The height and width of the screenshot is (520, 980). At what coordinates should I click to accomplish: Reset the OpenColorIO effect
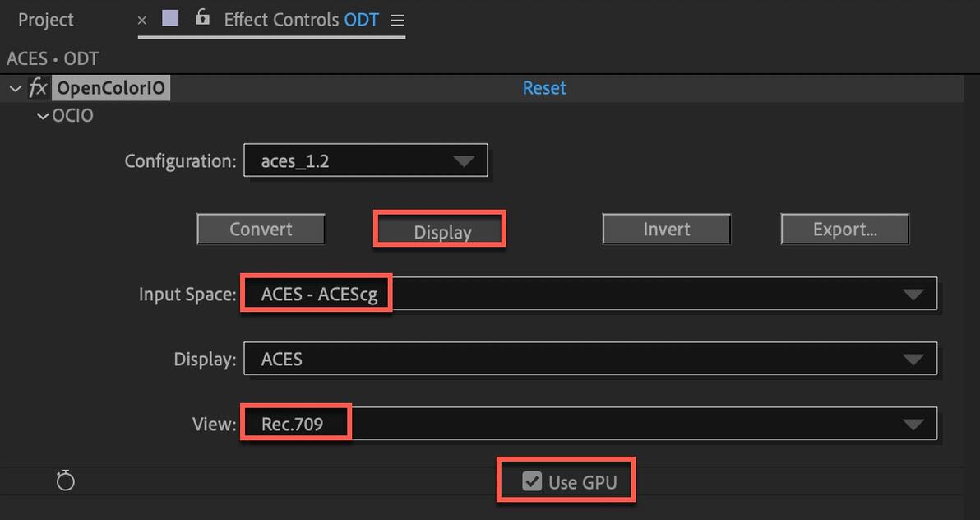[x=544, y=88]
